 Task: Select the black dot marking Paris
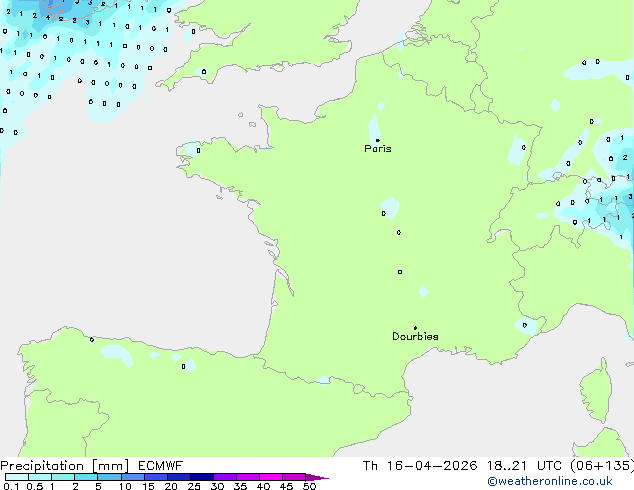coord(378,140)
